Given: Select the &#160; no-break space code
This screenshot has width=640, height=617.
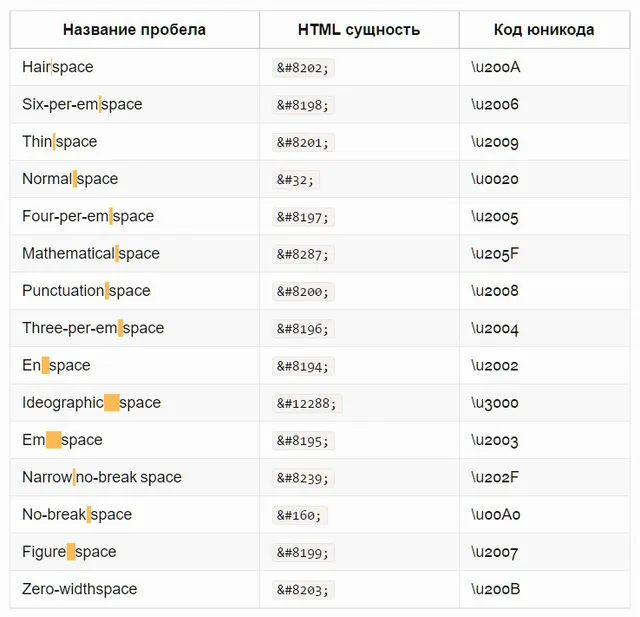Looking at the screenshot, I should (300, 515).
